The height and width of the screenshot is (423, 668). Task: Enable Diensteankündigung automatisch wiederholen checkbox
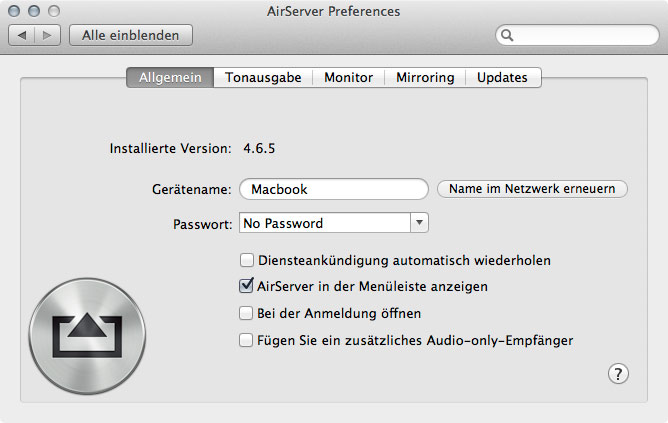(x=247, y=260)
